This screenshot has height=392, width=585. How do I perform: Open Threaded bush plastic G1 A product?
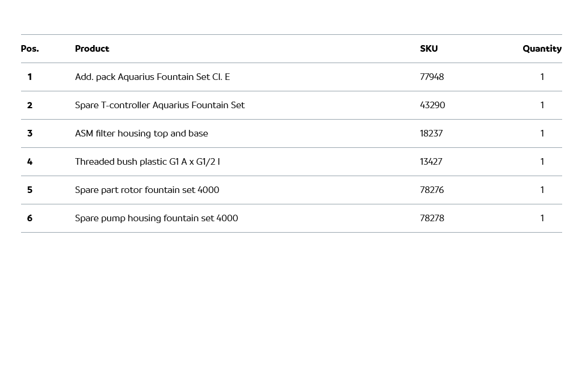tap(147, 162)
